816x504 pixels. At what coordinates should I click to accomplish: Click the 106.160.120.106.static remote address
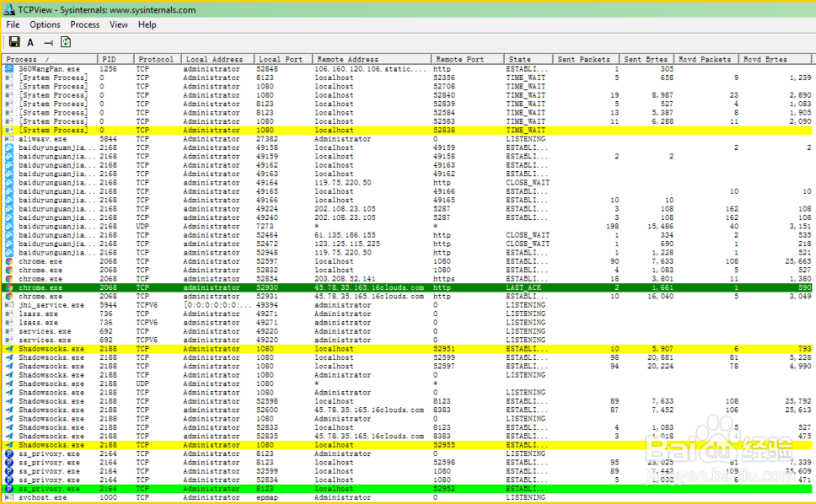371,68
